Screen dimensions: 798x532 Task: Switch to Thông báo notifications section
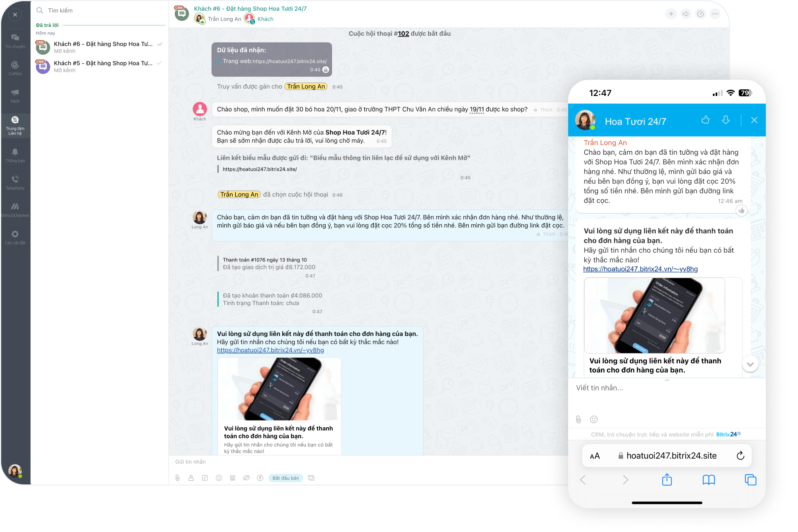(15, 155)
